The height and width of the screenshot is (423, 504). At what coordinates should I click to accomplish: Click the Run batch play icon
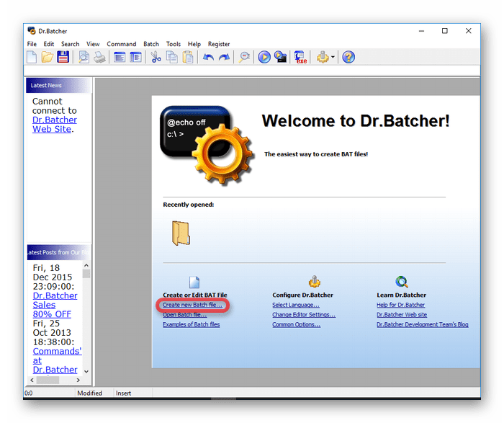[x=264, y=57]
